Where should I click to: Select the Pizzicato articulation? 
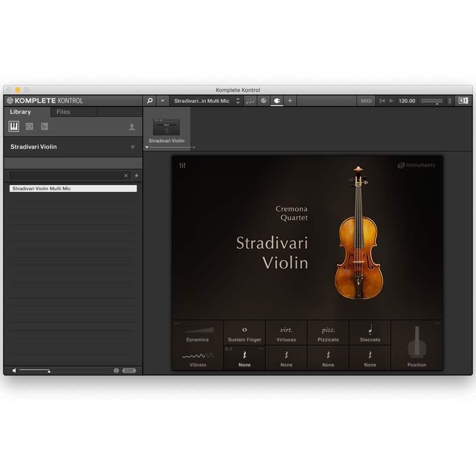[328, 333]
